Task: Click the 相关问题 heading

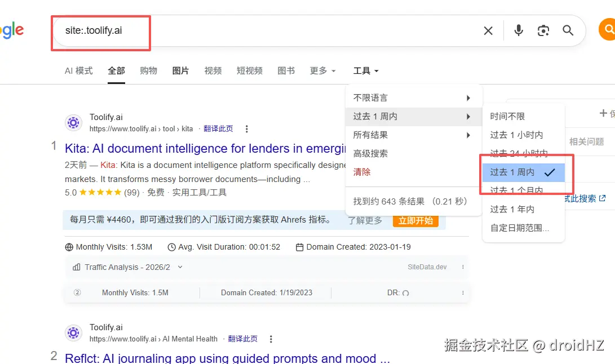Action: (586, 141)
